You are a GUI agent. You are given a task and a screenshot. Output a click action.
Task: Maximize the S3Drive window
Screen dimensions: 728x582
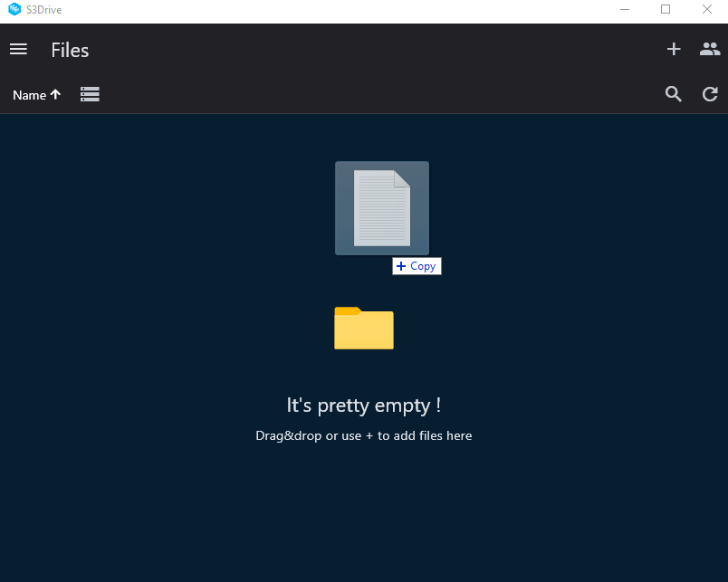(666, 9)
